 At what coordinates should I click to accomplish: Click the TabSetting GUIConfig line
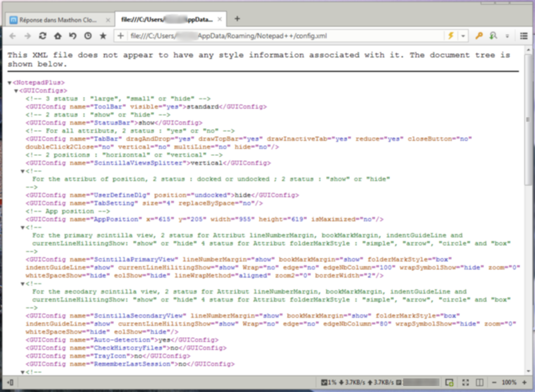tap(144, 204)
